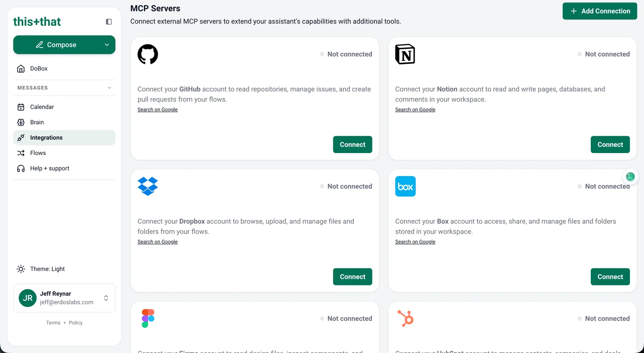644x353 pixels.
Task: Open the Terms link
Action: pos(53,323)
